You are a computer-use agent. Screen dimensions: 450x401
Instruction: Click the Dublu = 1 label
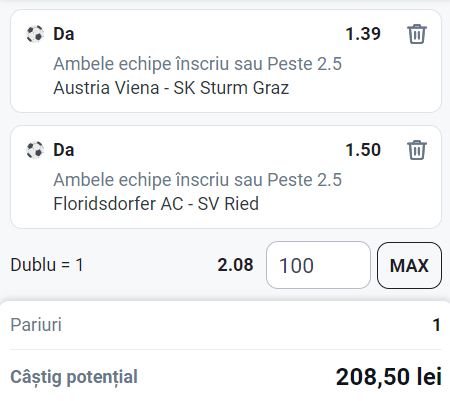pyautogui.click(x=47, y=265)
